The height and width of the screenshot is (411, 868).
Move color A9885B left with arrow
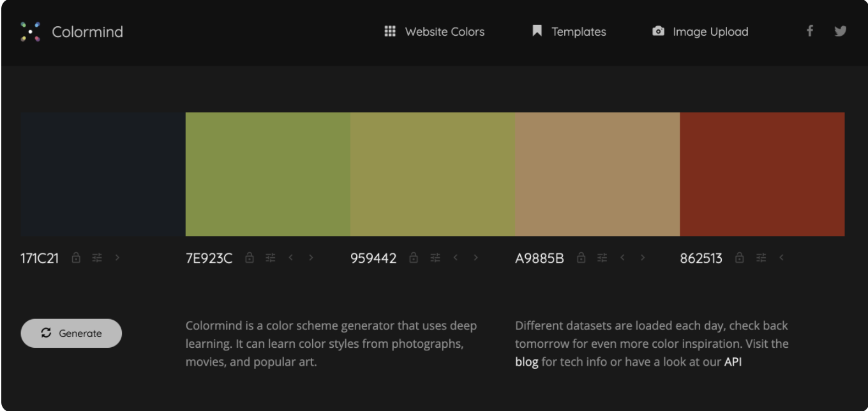(622, 258)
